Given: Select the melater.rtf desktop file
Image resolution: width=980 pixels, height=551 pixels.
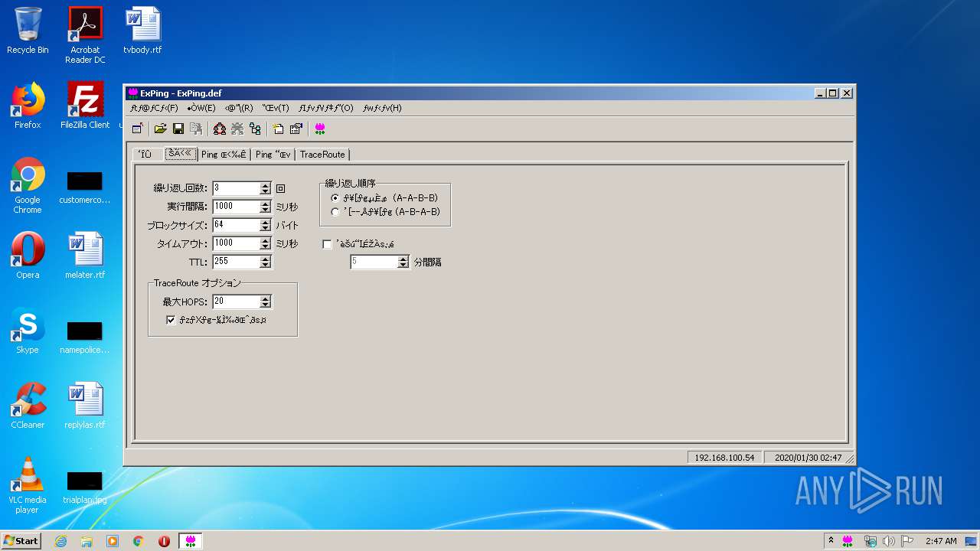Looking at the screenshot, I should 85,256.
